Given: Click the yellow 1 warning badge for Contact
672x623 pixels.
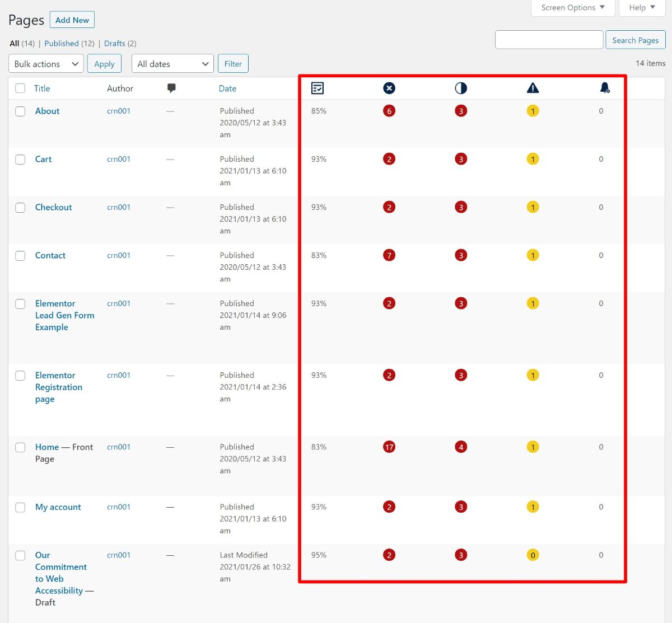Looking at the screenshot, I should 533,255.
